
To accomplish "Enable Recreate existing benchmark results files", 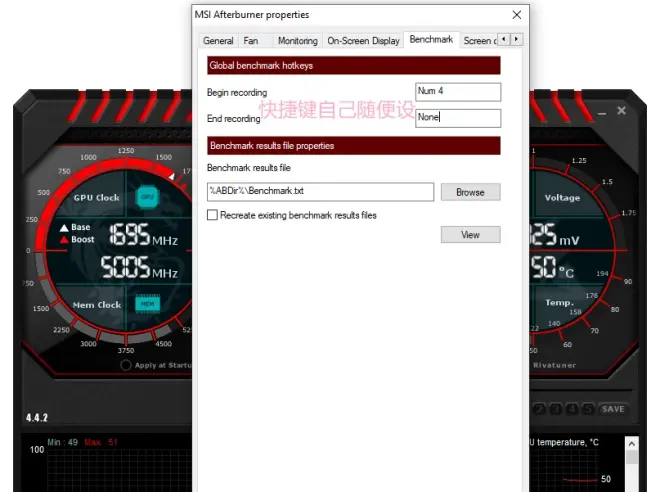I will 213,215.
